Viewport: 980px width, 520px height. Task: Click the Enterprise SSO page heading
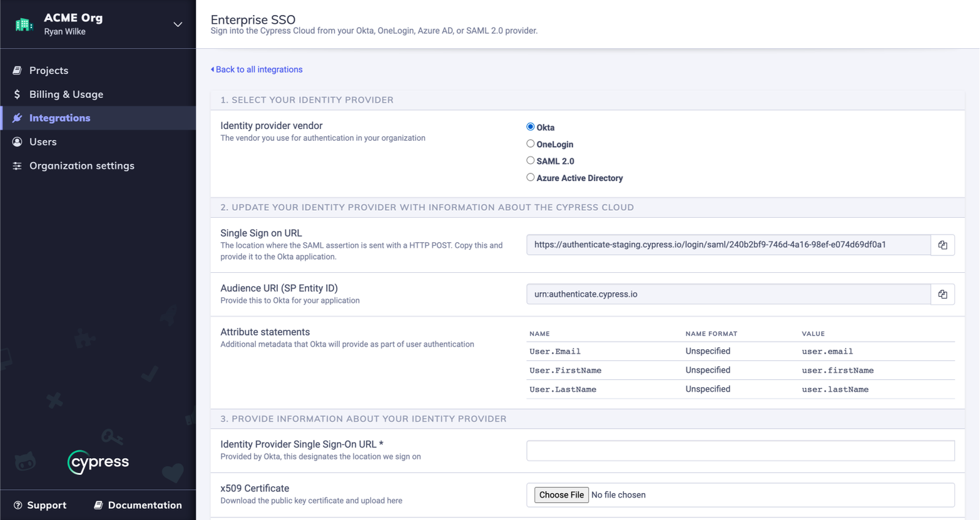(x=253, y=19)
